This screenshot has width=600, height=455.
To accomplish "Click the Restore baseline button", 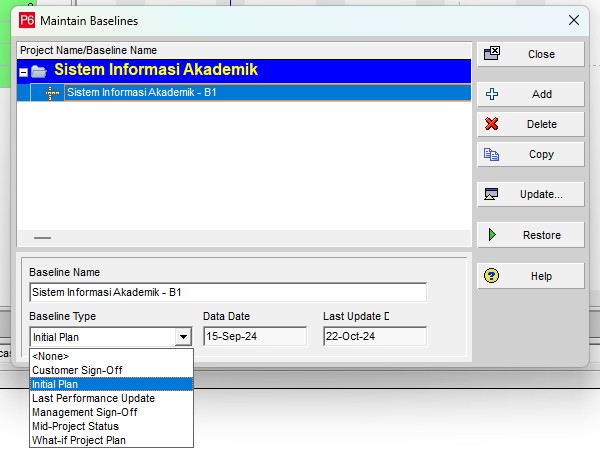I will [x=530, y=235].
